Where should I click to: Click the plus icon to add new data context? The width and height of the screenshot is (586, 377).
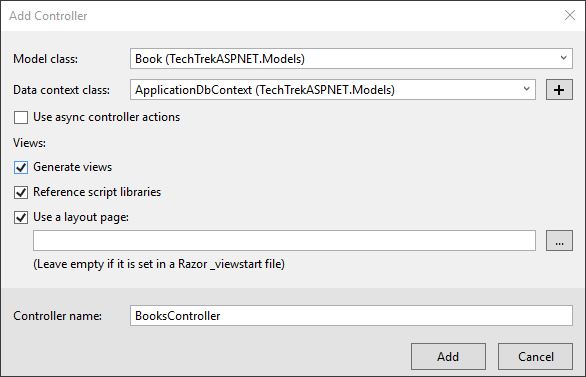tap(559, 90)
